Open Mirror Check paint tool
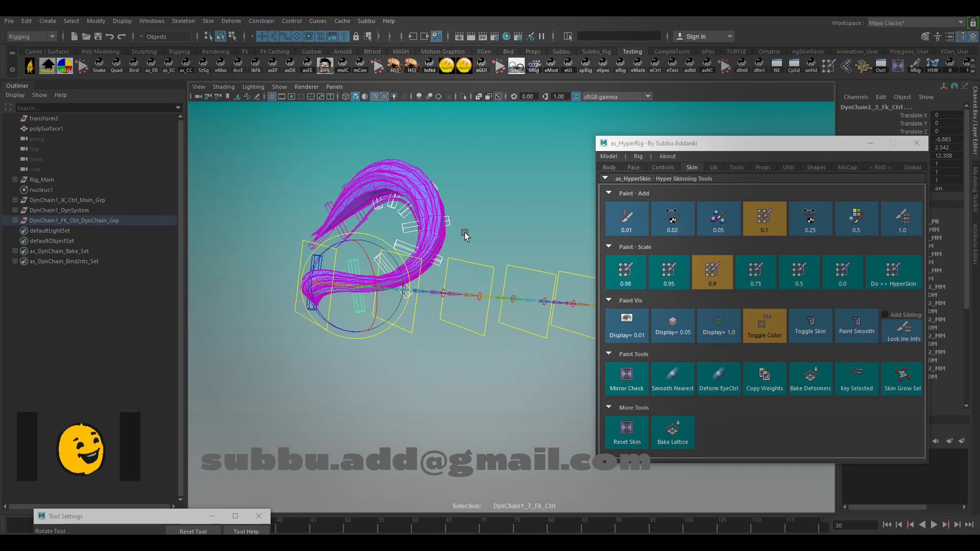 [x=626, y=379]
